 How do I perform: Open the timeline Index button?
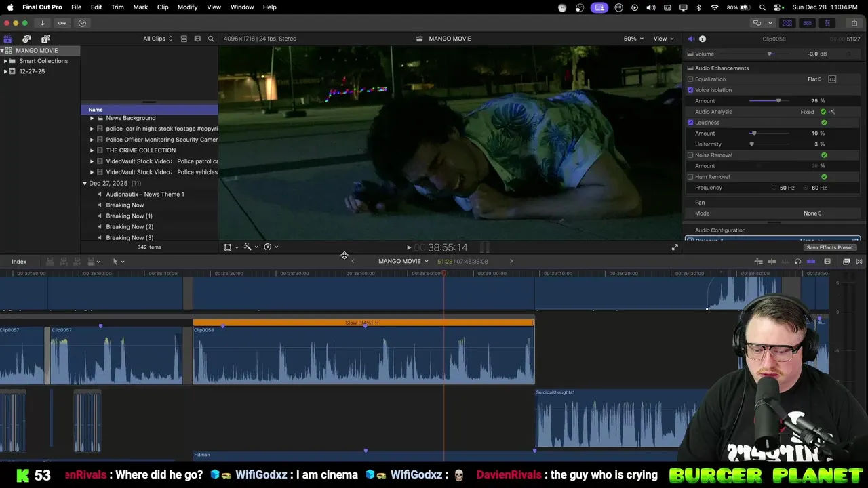click(x=19, y=262)
